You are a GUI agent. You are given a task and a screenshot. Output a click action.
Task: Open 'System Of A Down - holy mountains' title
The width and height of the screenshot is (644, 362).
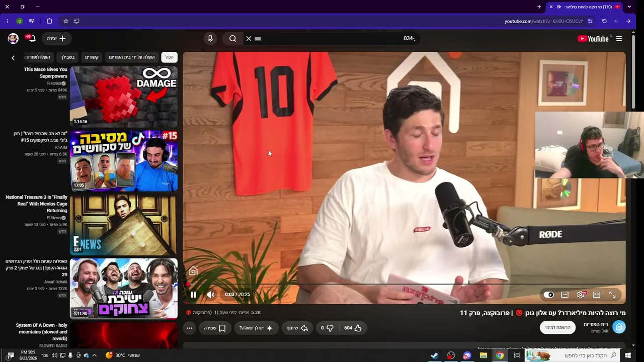[41, 332]
